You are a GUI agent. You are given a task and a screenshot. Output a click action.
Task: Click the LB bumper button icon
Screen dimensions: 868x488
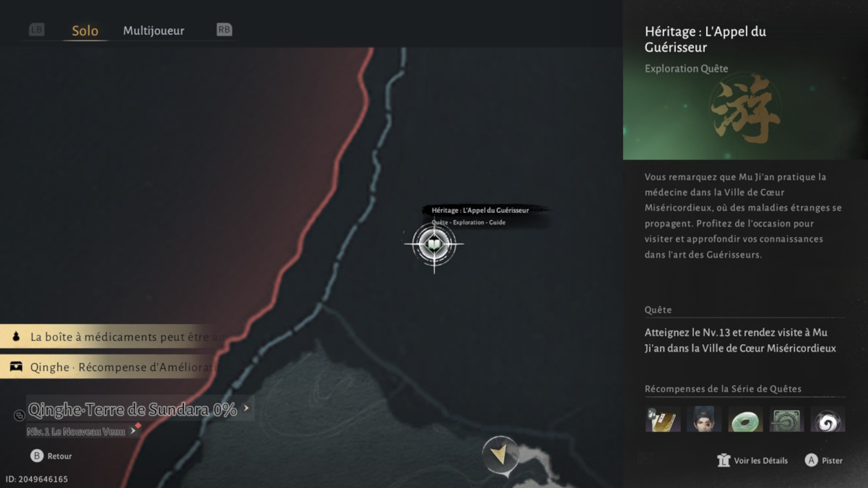click(x=37, y=30)
